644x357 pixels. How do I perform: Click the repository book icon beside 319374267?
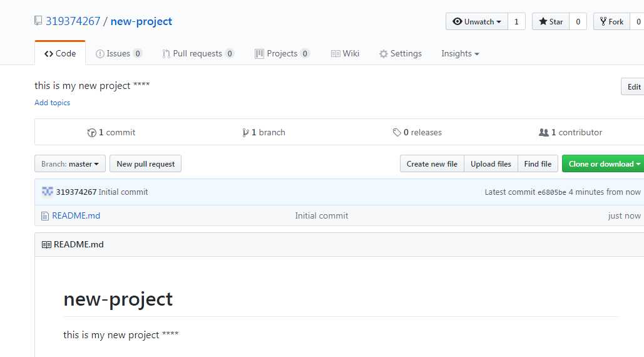click(x=38, y=21)
